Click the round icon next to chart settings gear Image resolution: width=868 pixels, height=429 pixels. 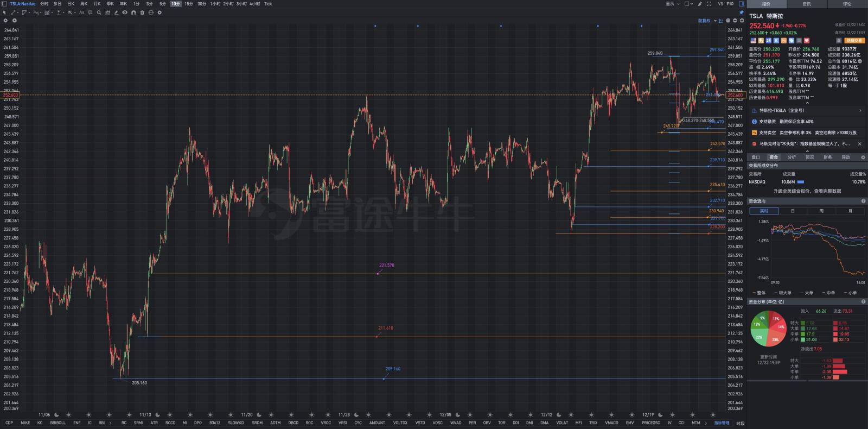[x=15, y=21]
